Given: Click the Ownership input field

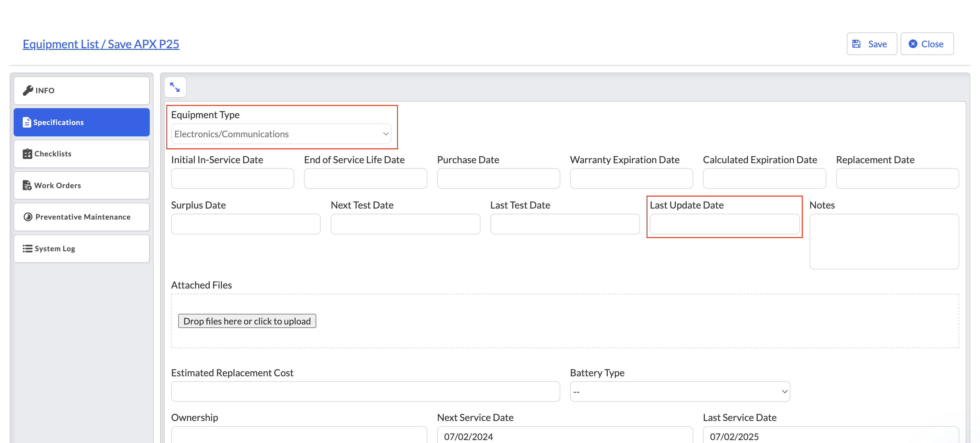Looking at the screenshot, I should [x=299, y=435].
